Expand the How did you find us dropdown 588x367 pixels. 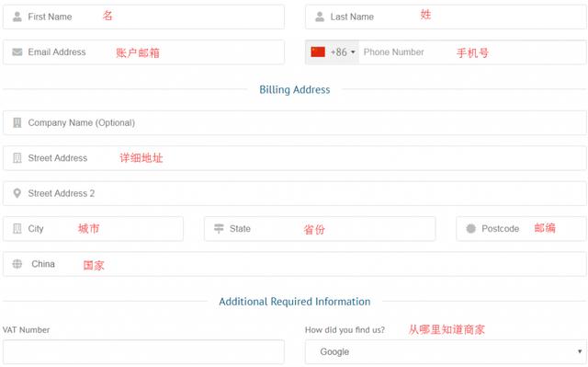click(446, 352)
